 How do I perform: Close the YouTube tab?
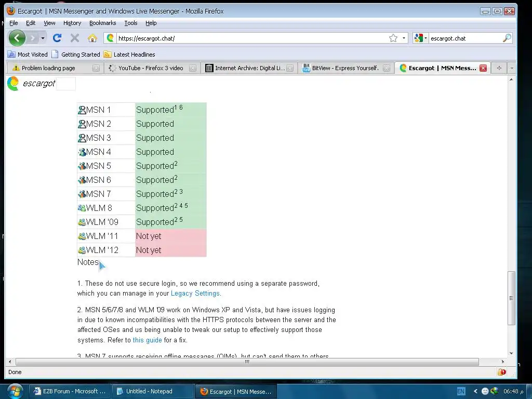193,68
